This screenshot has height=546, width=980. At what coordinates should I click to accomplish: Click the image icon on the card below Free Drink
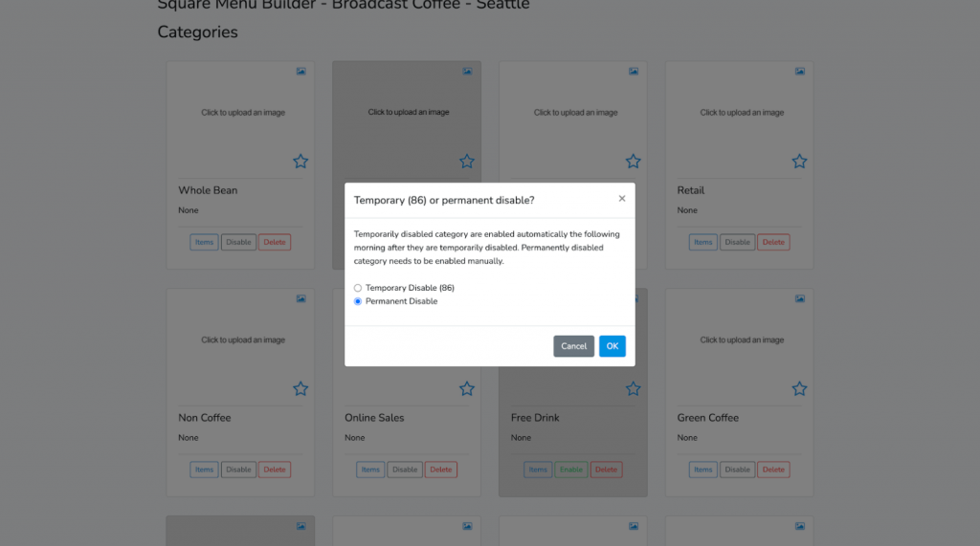point(634,526)
